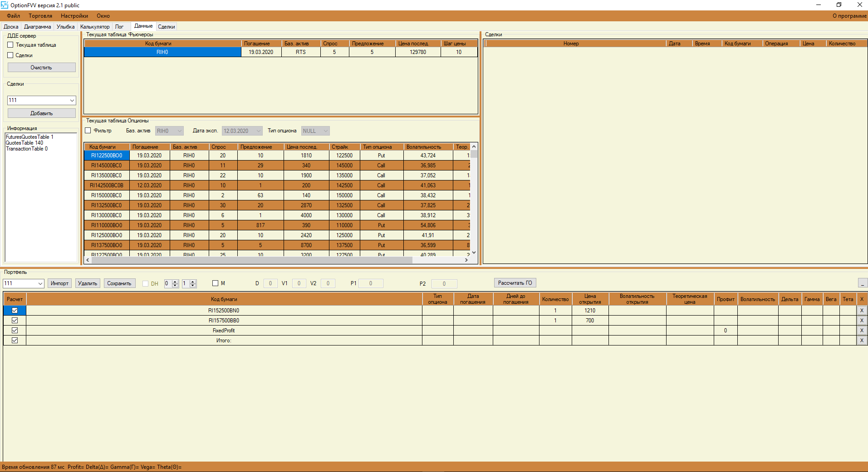Click the P1 input field

pos(371,283)
